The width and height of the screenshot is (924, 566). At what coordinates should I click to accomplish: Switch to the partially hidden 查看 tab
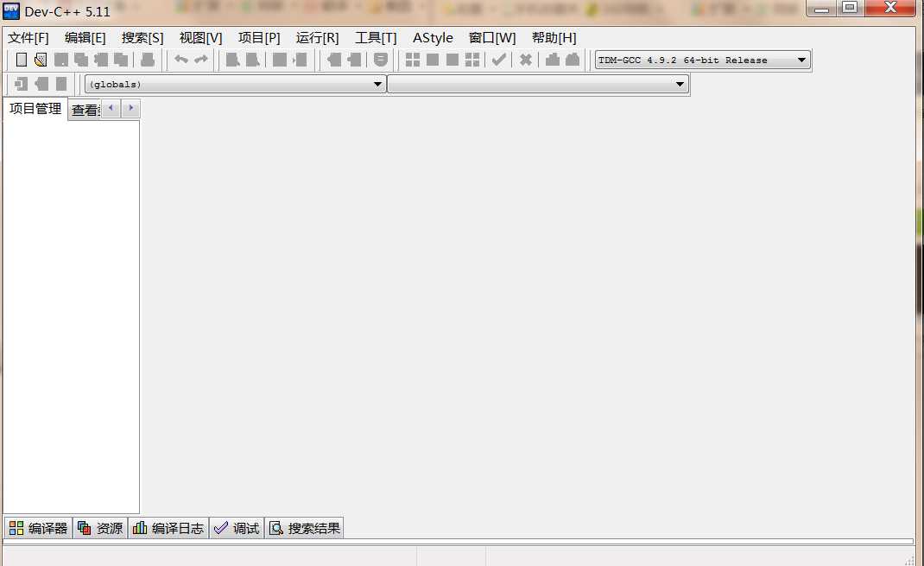(85, 111)
